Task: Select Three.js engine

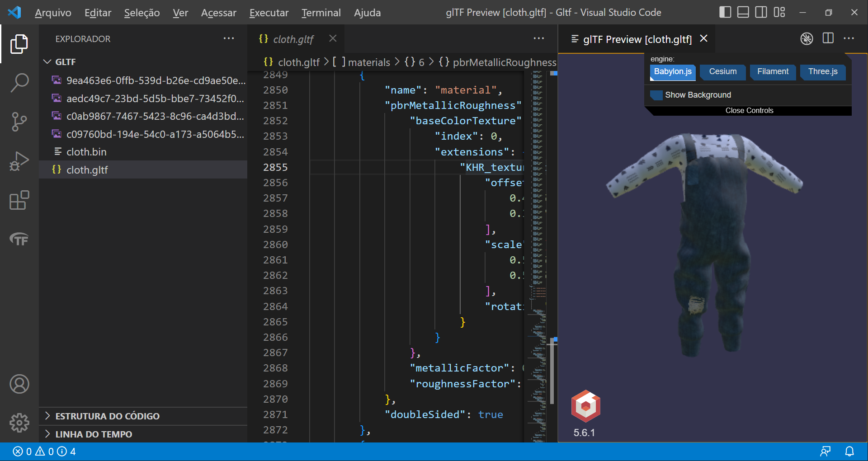Action: pos(823,72)
